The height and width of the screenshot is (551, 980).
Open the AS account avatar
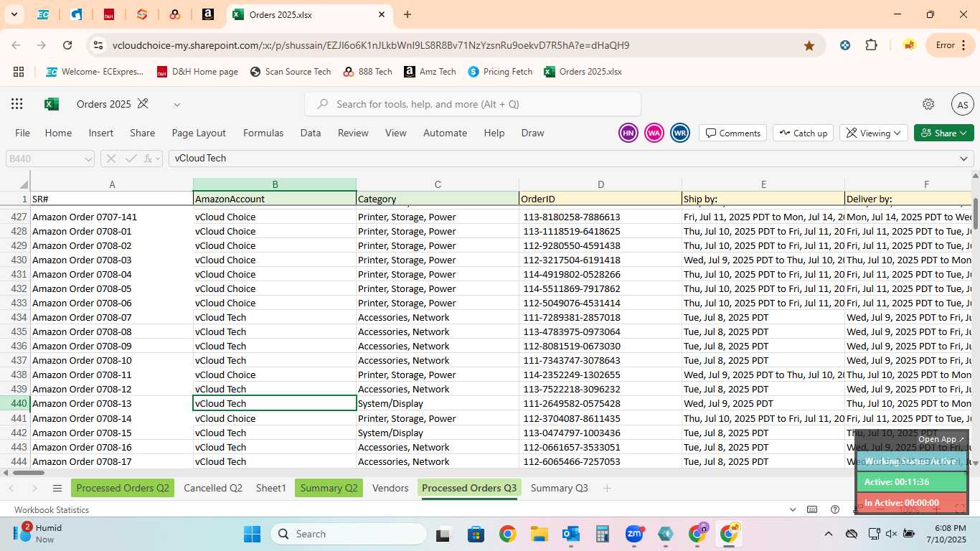click(963, 104)
